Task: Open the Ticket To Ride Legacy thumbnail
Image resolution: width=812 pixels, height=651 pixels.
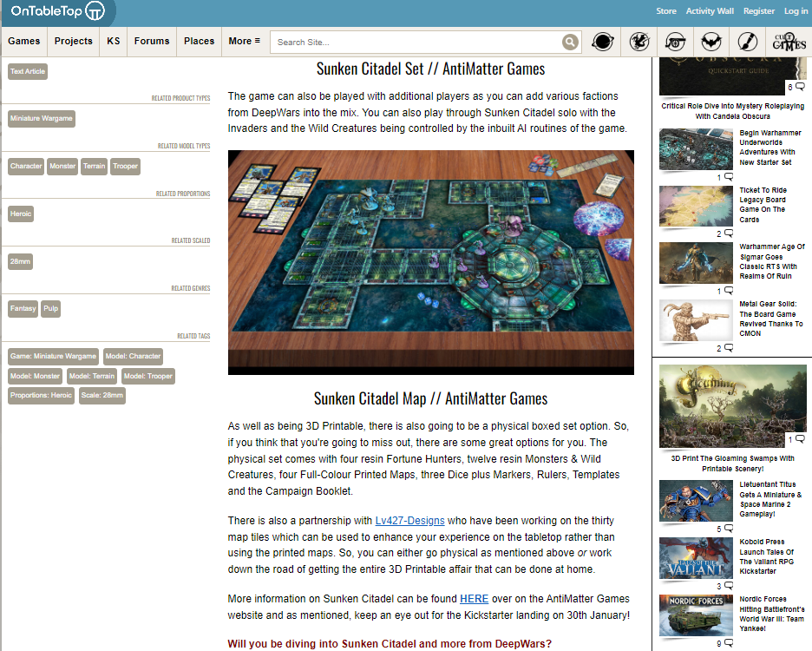Action: [696, 207]
